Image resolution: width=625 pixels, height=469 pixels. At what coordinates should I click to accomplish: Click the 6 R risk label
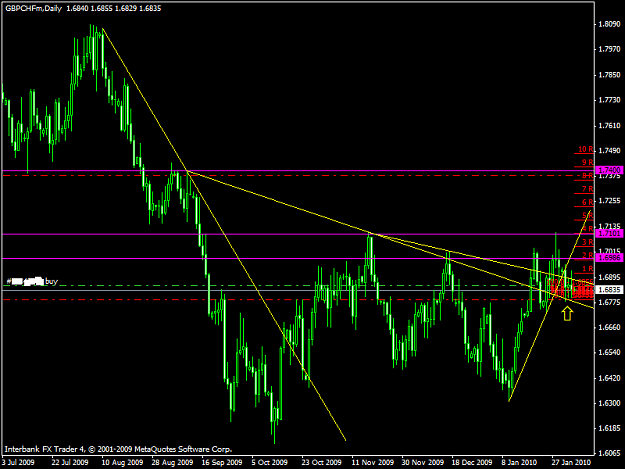[588, 202]
